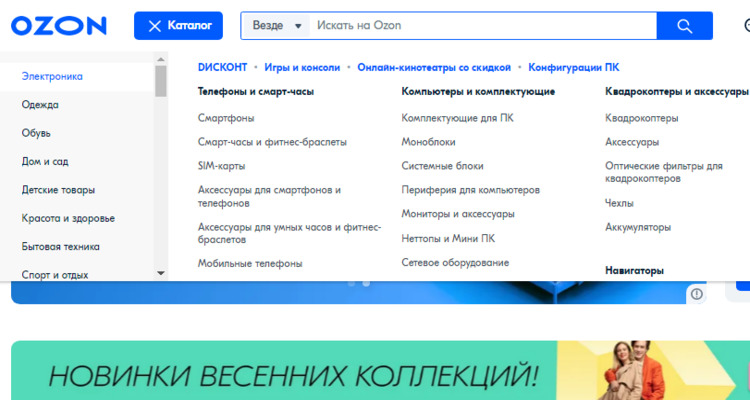This screenshot has width=750, height=400.
Task: Click the sidebar scroll down arrow
Action: point(161,274)
